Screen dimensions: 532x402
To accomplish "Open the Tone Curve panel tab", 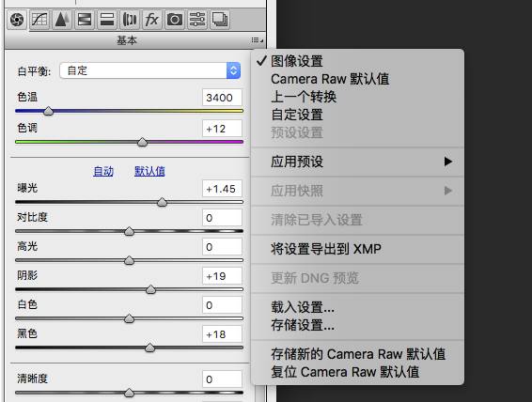I will coord(39,20).
